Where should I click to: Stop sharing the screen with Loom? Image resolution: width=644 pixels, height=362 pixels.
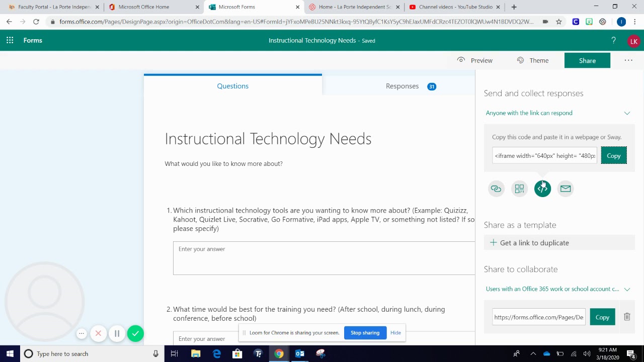tap(365, 333)
